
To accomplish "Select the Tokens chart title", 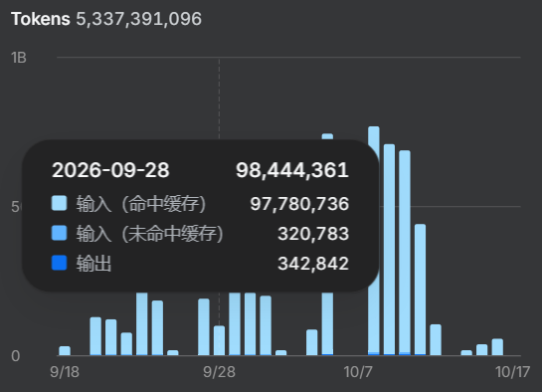I will pyautogui.click(x=41, y=19).
